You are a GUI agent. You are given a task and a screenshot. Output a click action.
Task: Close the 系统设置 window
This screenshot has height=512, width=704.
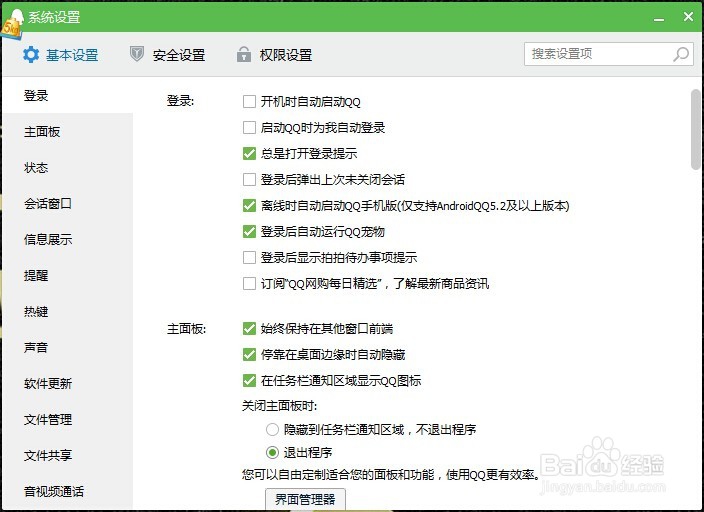pos(688,17)
